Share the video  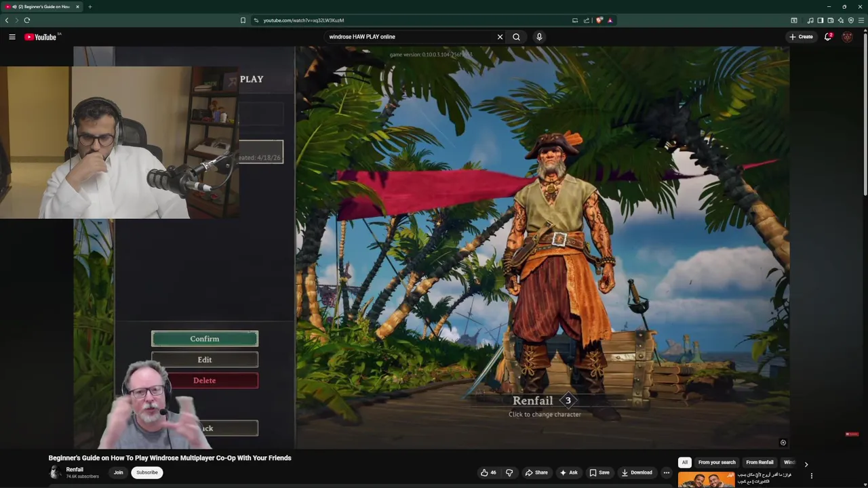coord(536,472)
